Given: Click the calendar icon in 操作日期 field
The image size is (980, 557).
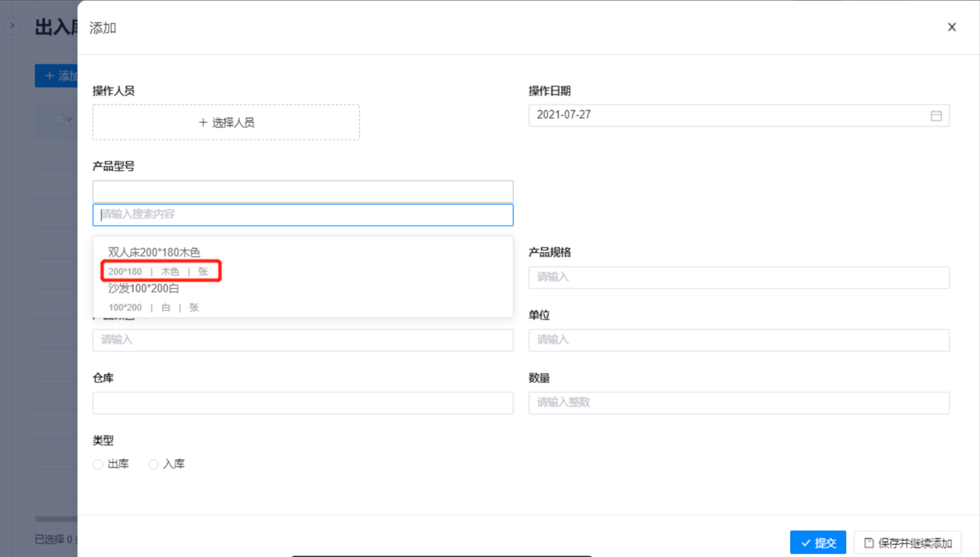Looking at the screenshot, I should click(x=936, y=116).
